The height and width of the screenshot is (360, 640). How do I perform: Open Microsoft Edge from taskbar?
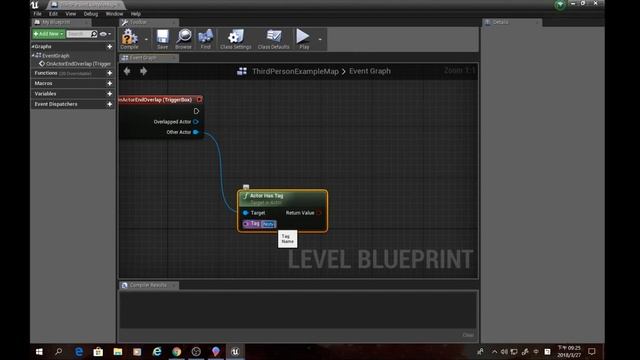tap(78, 351)
